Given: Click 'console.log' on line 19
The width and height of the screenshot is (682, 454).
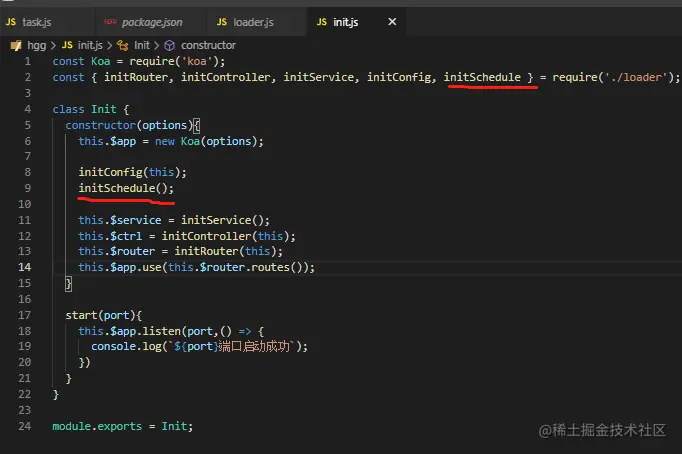Looking at the screenshot, I should [x=126, y=347].
